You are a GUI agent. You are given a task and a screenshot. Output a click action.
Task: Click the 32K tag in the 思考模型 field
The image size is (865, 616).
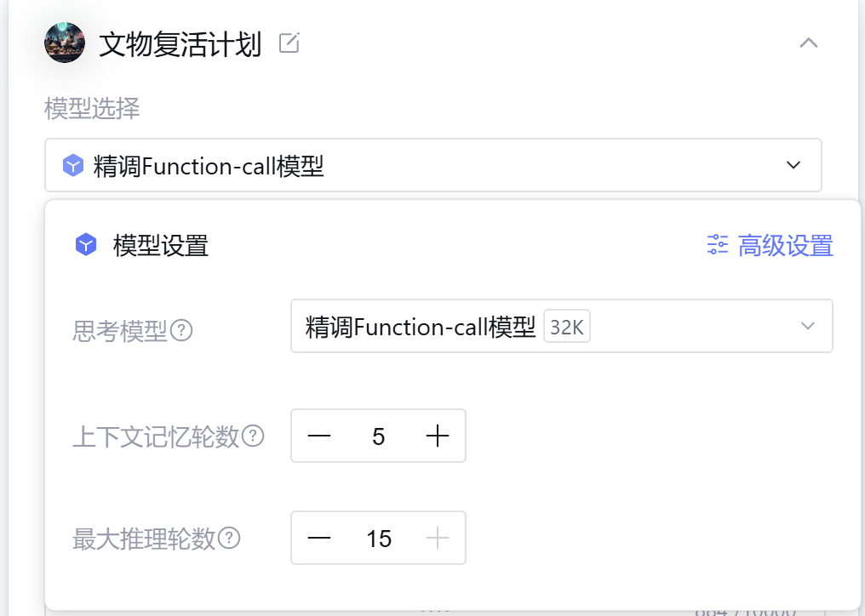click(x=567, y=328)
